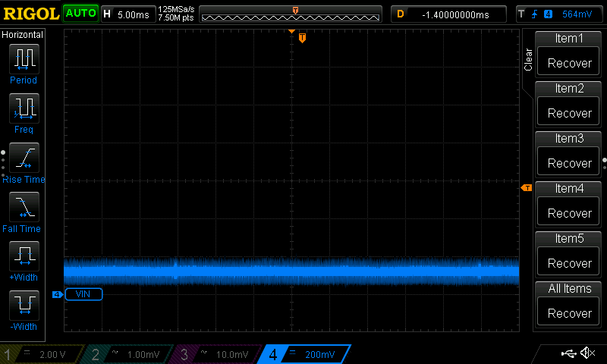Click the All Items label

tap(570, 289)
